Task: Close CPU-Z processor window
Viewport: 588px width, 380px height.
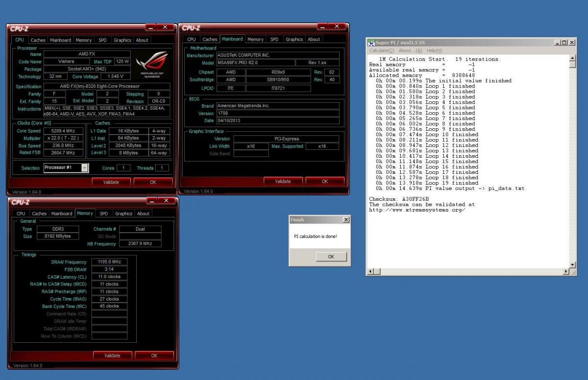Action: coord(165,27)
